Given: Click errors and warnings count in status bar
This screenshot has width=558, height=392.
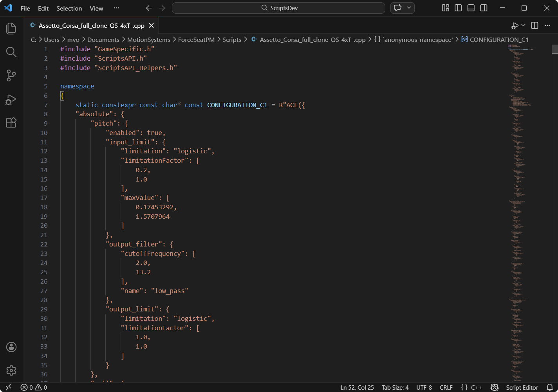Looking at the screenshot, I should pos(34,387).
